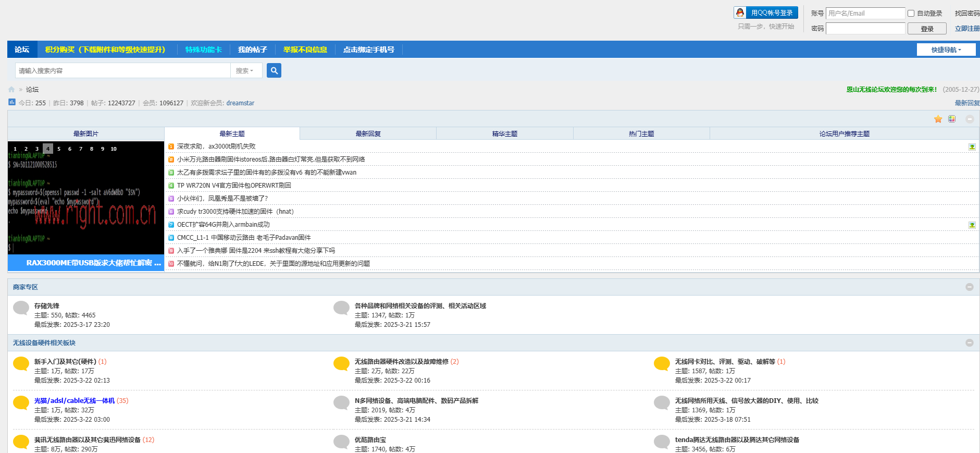Open 我的帖子 in navigation bar

[x=252, y=50]
